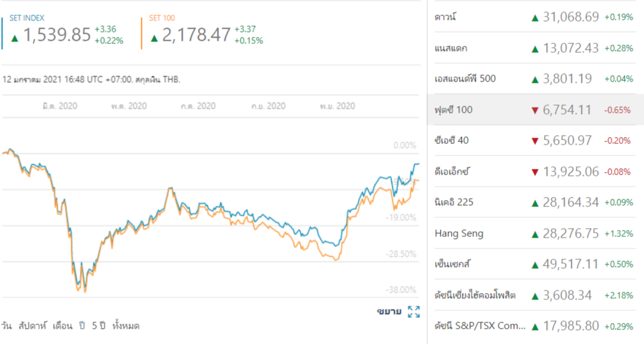Click the green up arrow on นิเคอิ 225 row

coord(534,203)
